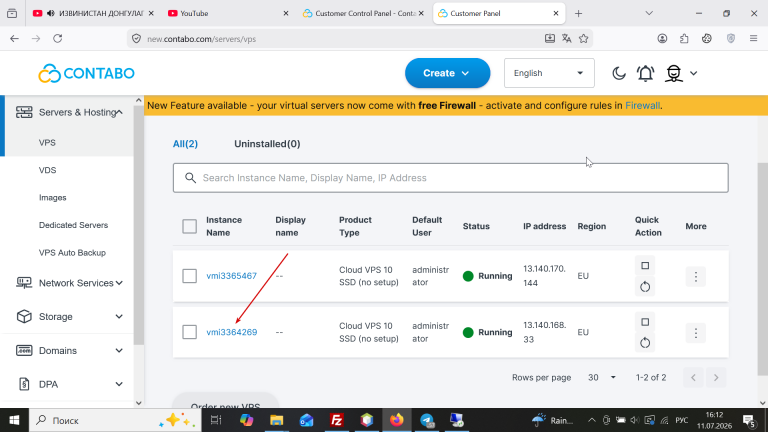This screenshot has height=432, width=768.
Task: Expand the Domains section
Action: (x=119, y=351)
